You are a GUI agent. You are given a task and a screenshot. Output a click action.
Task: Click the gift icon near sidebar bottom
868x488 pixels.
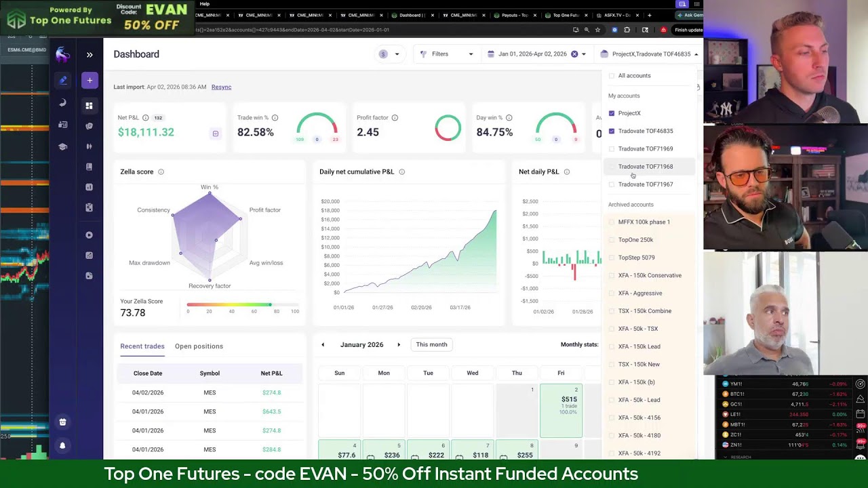[x=62, y=422]
